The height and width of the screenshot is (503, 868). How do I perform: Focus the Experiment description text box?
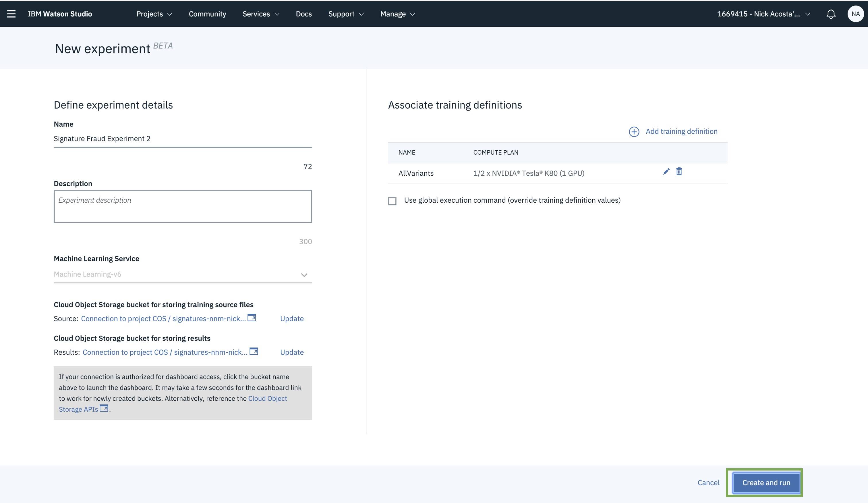pyautogui.click(x=183, y=206)
